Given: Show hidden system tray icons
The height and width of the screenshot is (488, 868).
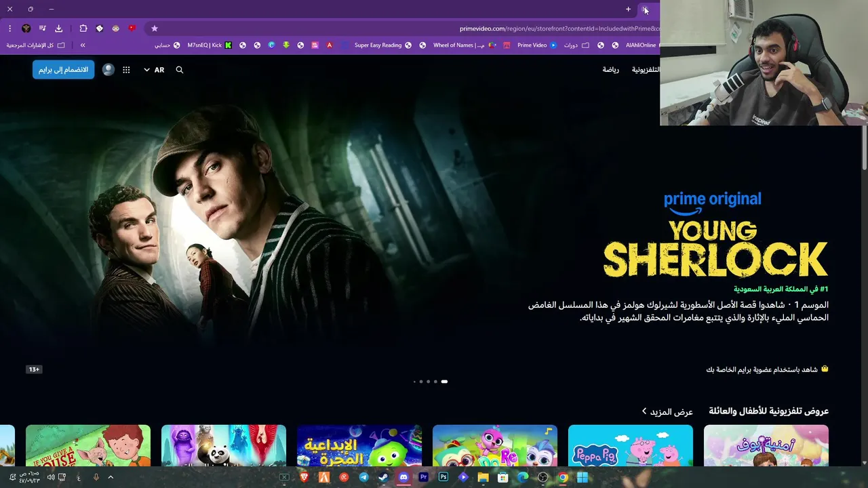Looking at the screenshot, I should click(111, 477).
